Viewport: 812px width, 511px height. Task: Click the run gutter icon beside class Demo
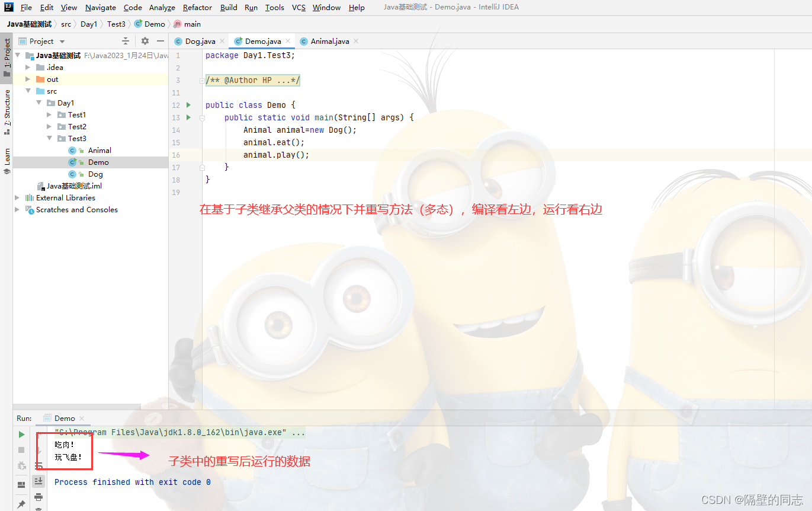point(189,105)
